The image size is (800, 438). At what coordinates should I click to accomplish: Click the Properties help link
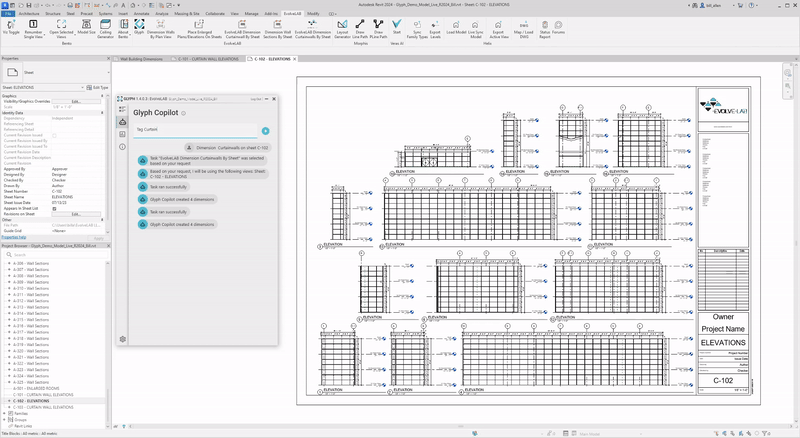[16, 237]
